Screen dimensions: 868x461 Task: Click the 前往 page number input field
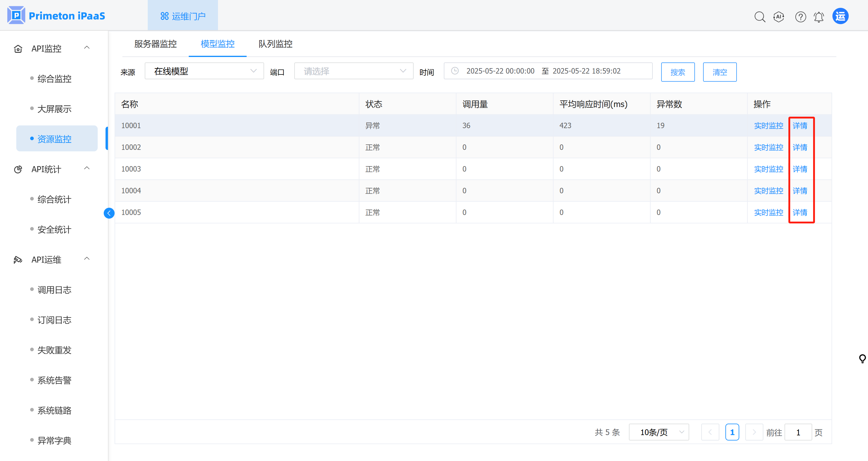tap(798, 432)
